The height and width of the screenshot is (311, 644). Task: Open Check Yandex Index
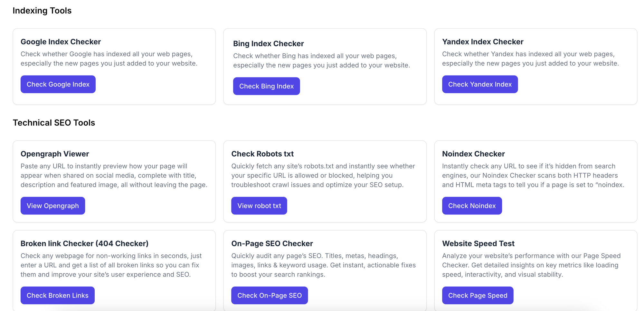(479, 84)
